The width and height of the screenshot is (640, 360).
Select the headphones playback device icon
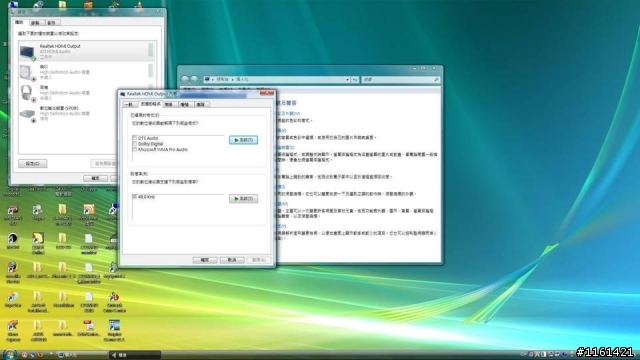[27, 93]
